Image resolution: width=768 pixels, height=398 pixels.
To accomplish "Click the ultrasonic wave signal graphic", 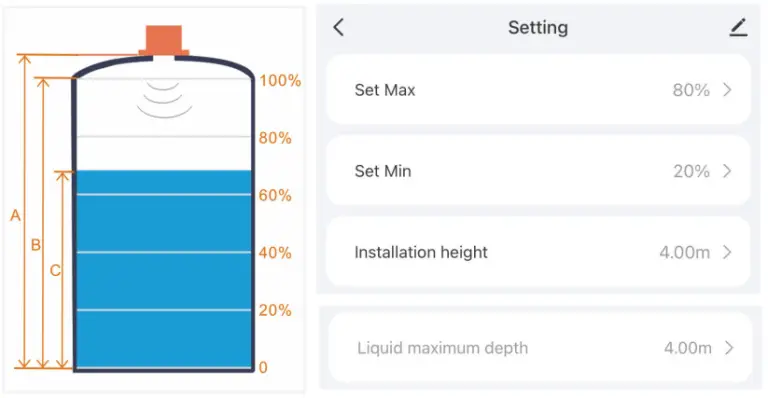I will [x=164, y=100].
